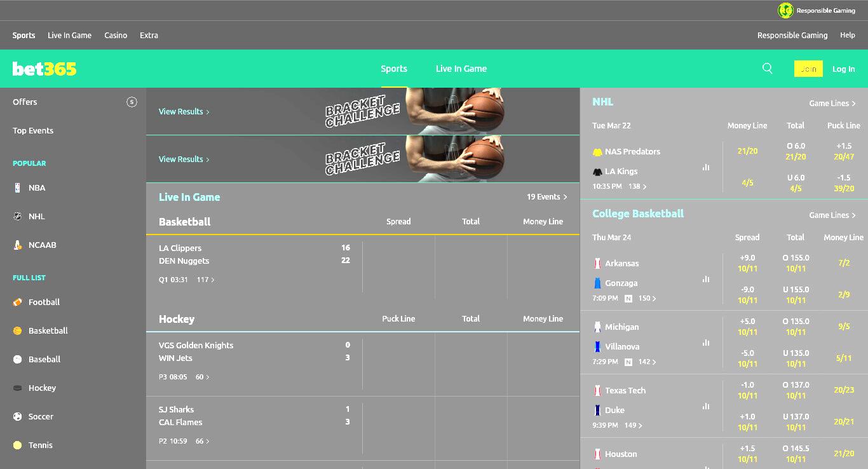This screenshot has width=868, height=469.
Task: Click the Soccer ball icon
Action: tap(18, 416)
